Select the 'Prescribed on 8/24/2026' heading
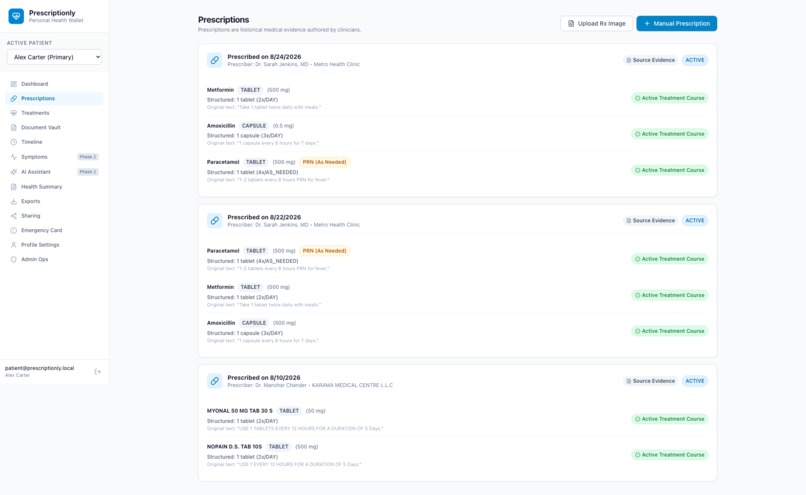806x495 pixels. 264,57
